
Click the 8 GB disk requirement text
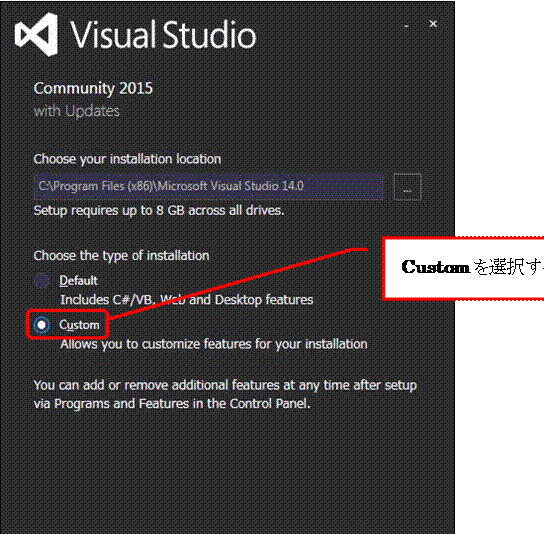159,211
